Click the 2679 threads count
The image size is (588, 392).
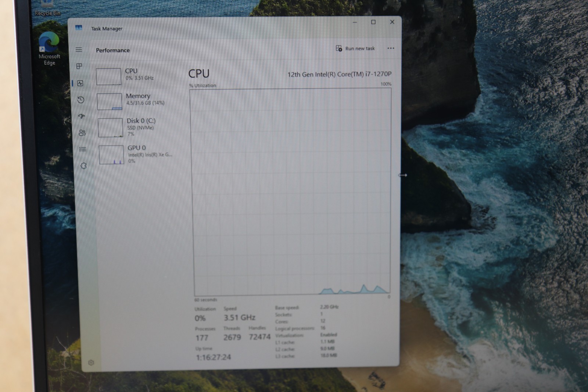point(232,337)
